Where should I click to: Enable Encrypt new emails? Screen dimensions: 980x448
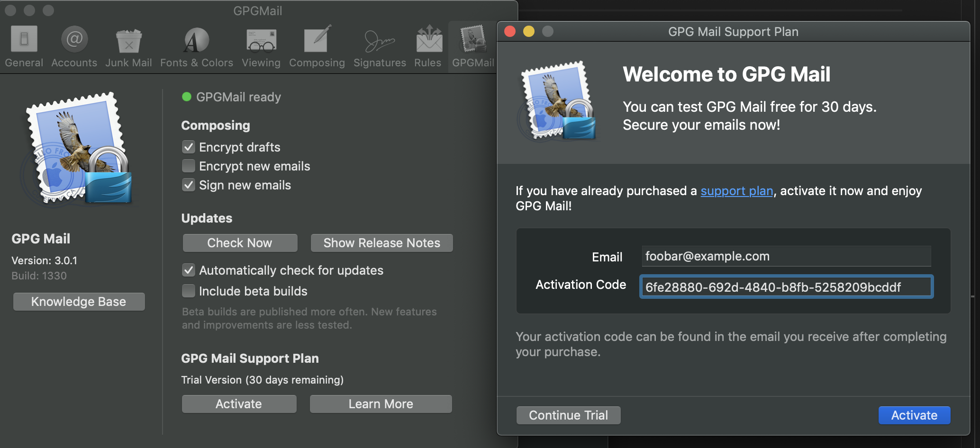(189, 166)
